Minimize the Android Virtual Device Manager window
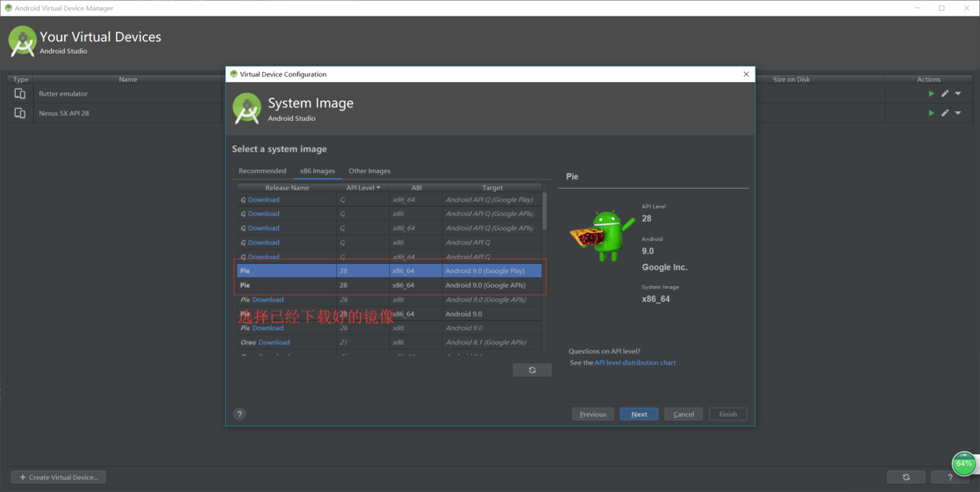This screenshot has width=980, height=492. 918,8
